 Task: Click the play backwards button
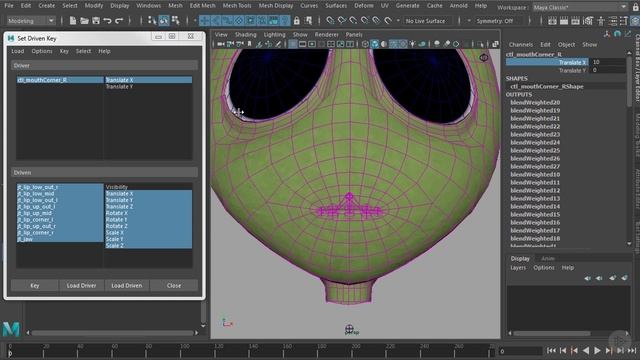tap(586, 350)
